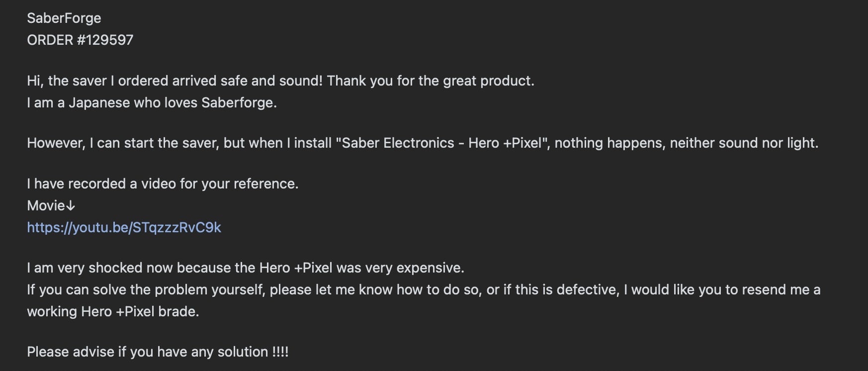
Task: Click the words "Thank you for the great product"
Action: click(x=430, y=81)
